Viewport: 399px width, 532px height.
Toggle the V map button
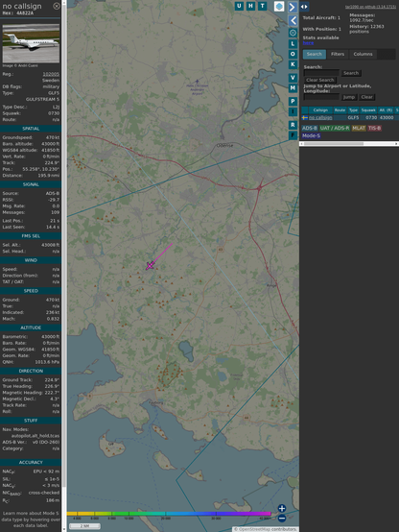tap(293, 78)
